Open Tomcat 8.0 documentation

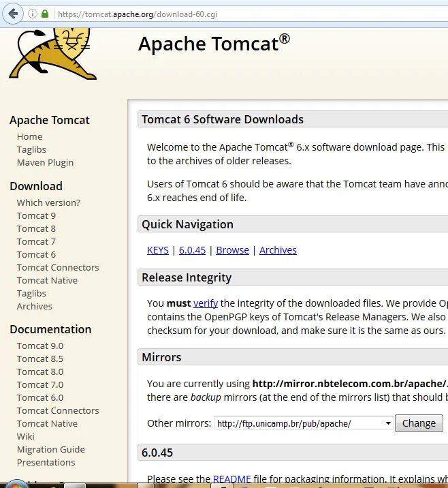40,372
